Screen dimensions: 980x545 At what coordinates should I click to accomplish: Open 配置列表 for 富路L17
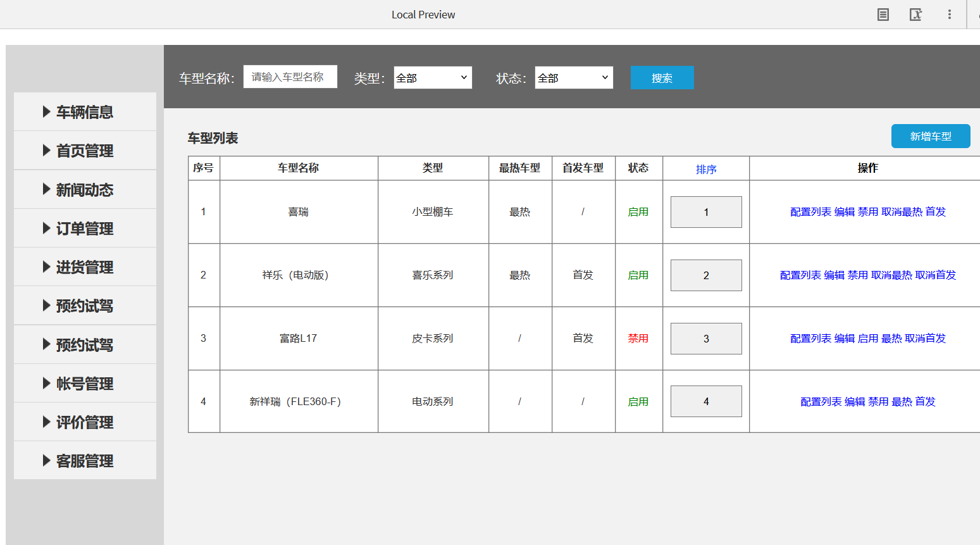810,339
